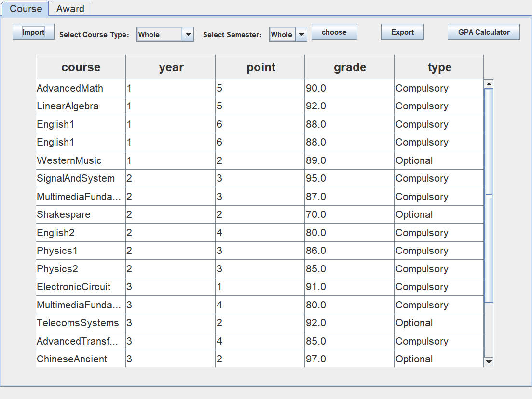Click the scrollbar up arrow
The height and width of the screenshot is (399, 532).
pyautogui.click(x=489, y=84)
